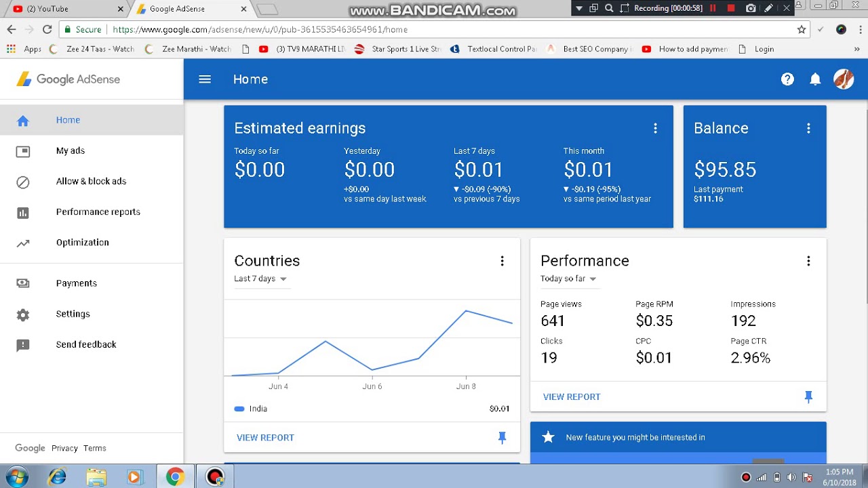Open Allow & block ads section
This screenshot has height=488, width=868.
tap(92, 181)
